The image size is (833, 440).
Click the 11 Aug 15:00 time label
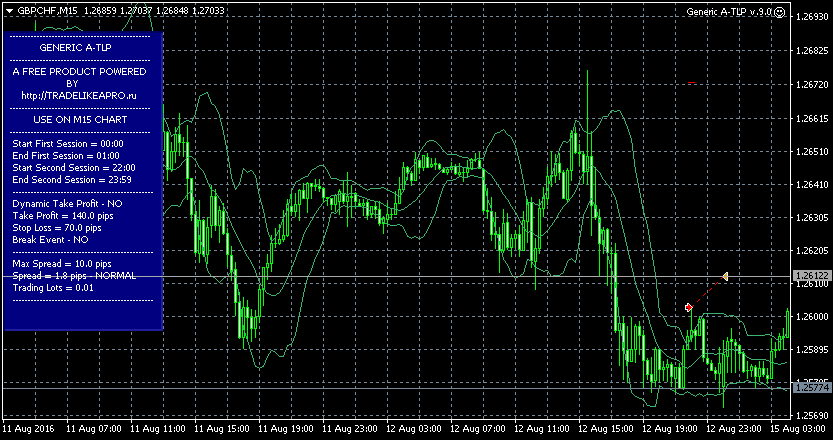[x=222, y=428]
